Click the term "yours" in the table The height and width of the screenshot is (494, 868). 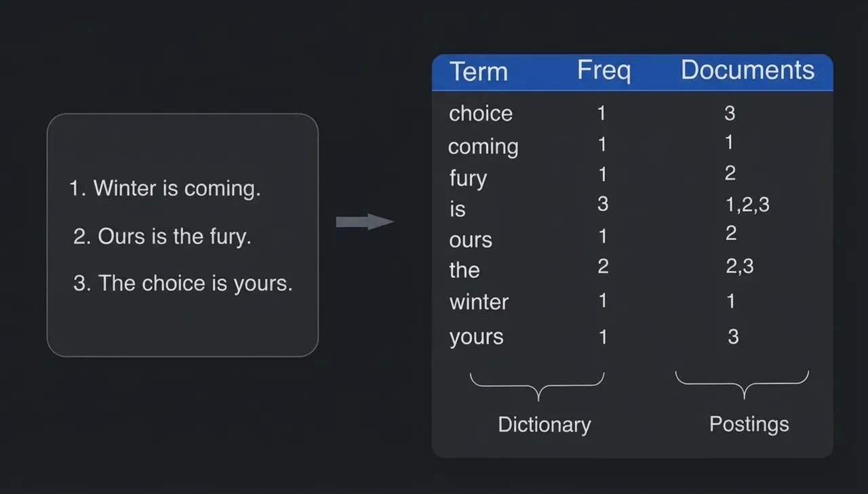coord(476,337)
